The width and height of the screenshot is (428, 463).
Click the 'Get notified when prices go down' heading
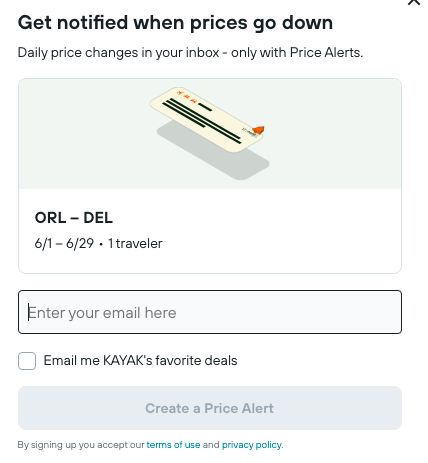(175, 23)
